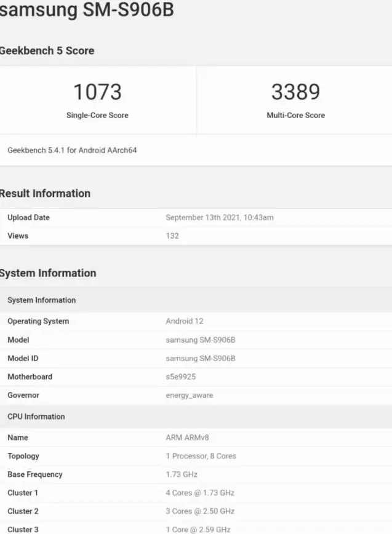Click the Geekbench 5 Score heading
The height and width of the screenshot is (534, 392).
click(x=47, y=50)
